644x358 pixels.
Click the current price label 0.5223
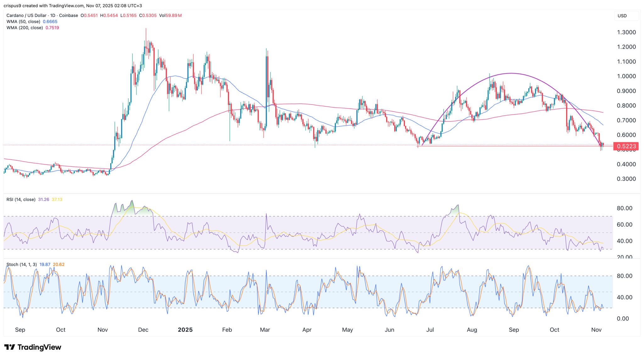[626, 146]
